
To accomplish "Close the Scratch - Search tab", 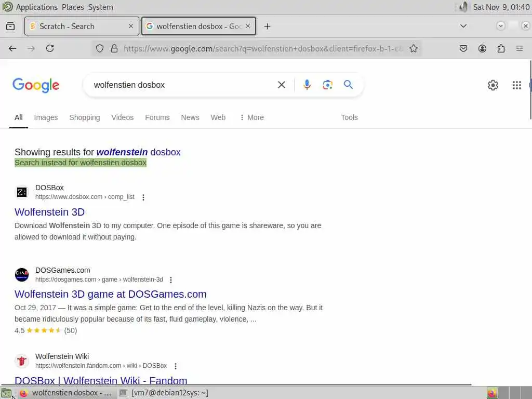I will [x=131, y=26].
